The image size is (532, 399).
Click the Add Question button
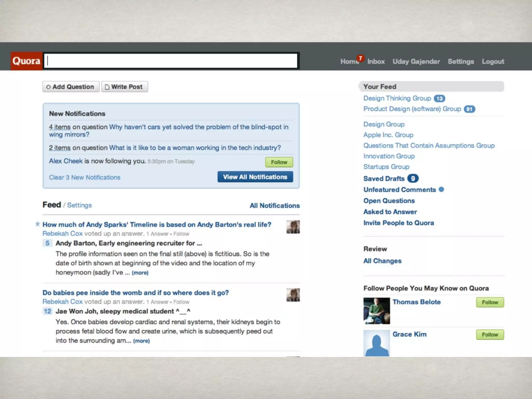71,87
